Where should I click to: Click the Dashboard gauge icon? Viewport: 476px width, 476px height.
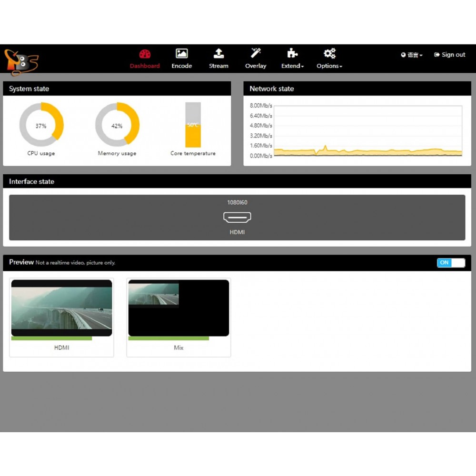tap(145, 54)
